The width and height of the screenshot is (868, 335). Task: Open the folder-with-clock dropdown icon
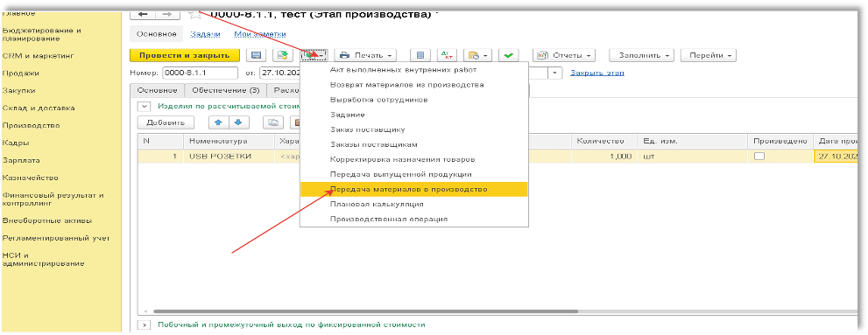[x=477, y=55]
